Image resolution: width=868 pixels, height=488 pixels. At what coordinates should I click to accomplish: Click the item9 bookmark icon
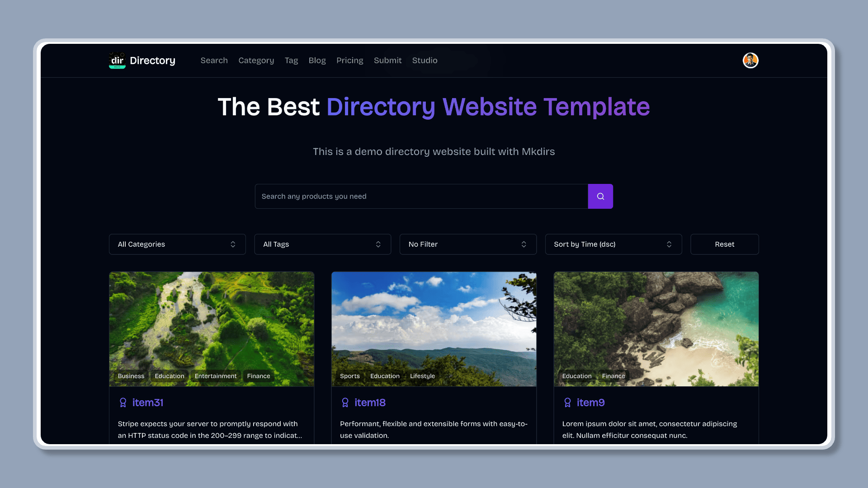pyautogui.click(x=567, y=403)
